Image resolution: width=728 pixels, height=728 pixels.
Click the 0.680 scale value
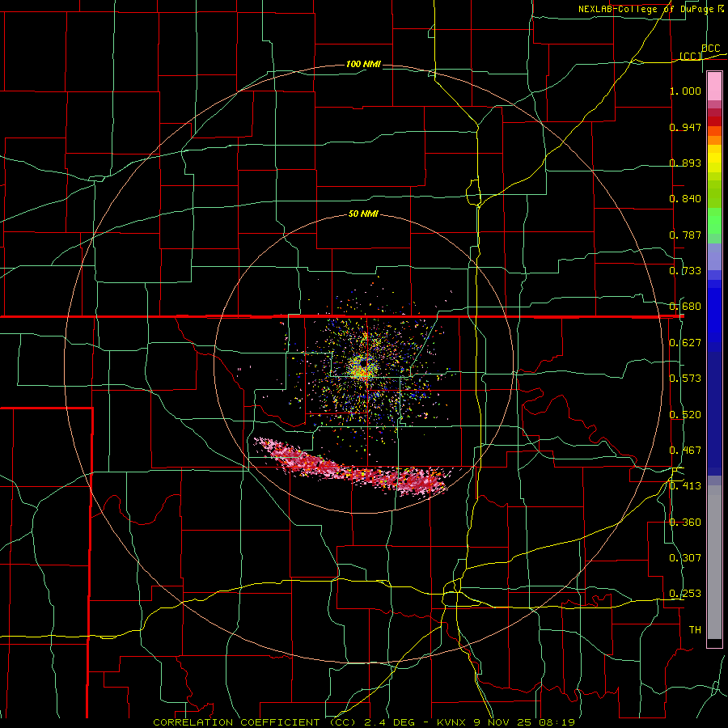685,307
